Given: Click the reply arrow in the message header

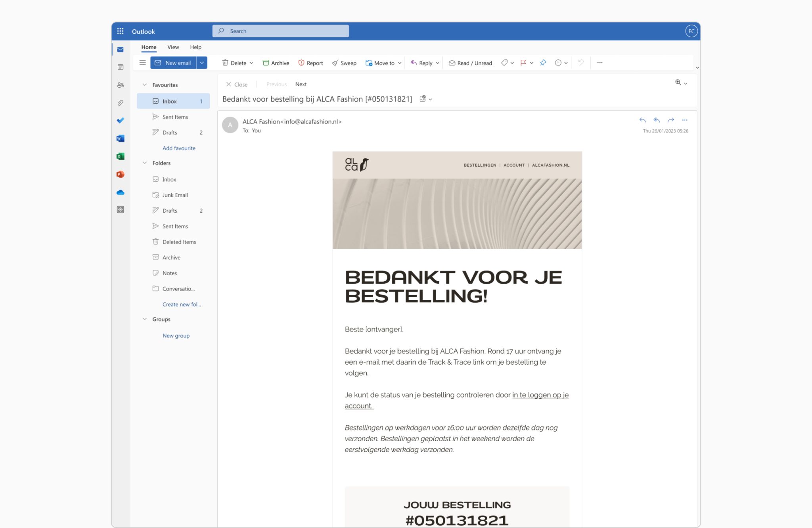Looking at the screenshot, I should pos(643,120).
